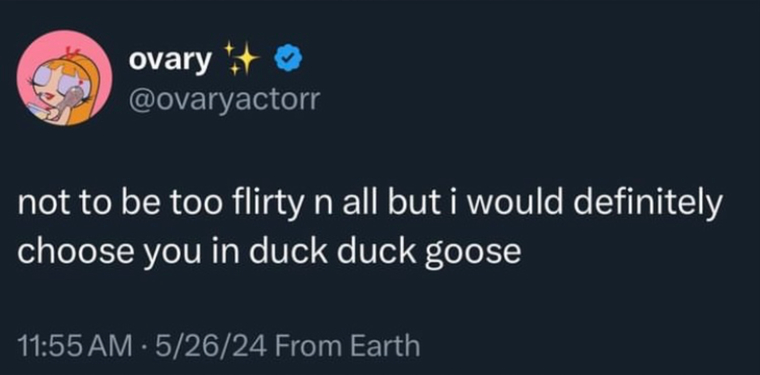Open the Blossom cartoon profile avatar
The width and height of the screenshot is (760, 375).
(64, 78)
